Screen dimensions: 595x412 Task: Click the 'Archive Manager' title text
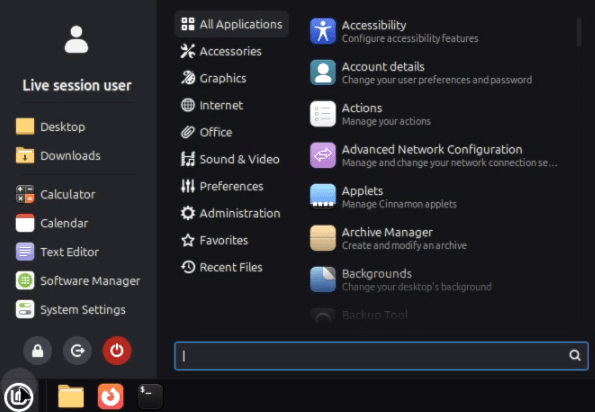coord(387,232)
